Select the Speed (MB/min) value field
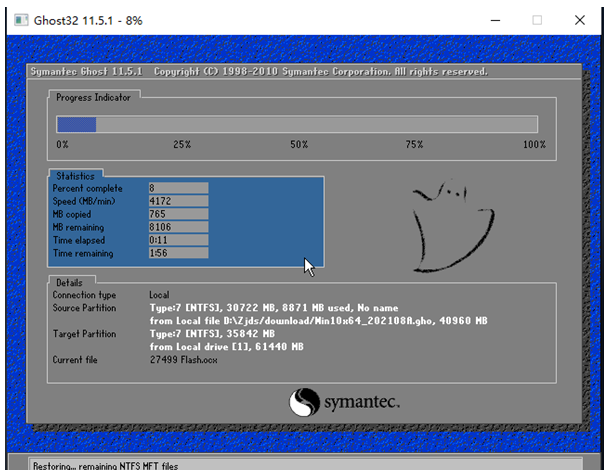The height and width of the screenshot is (470, 604). pos(177,201)
